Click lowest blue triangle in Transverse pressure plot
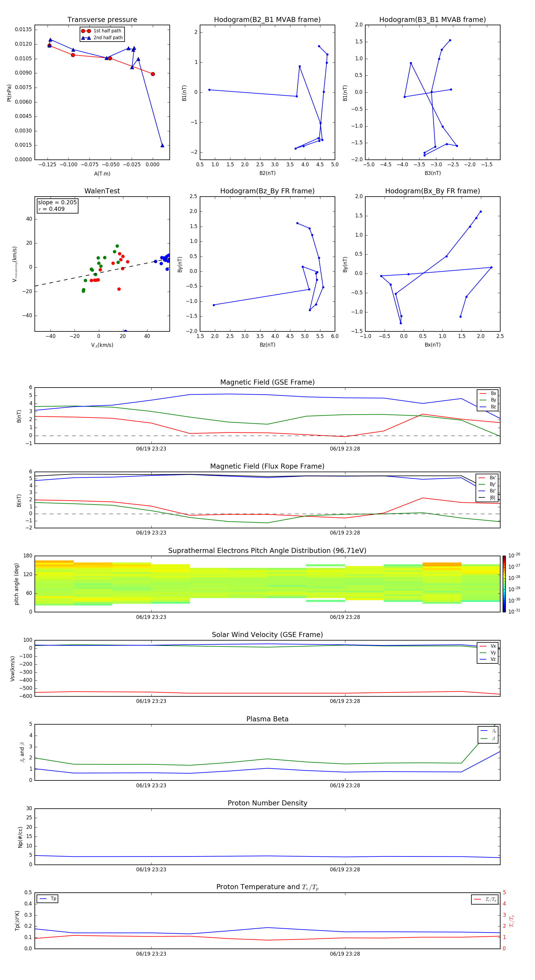535x980 pixels. point(162,145)
